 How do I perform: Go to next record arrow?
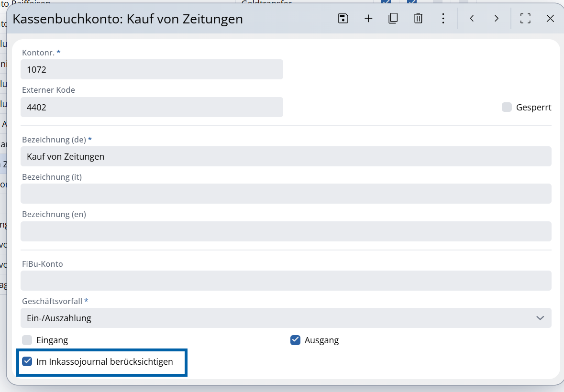coord(497,19)
